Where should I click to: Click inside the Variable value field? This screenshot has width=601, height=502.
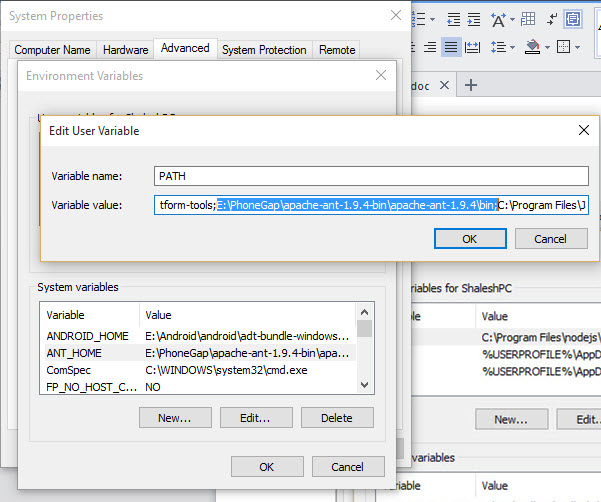point(371,205)
